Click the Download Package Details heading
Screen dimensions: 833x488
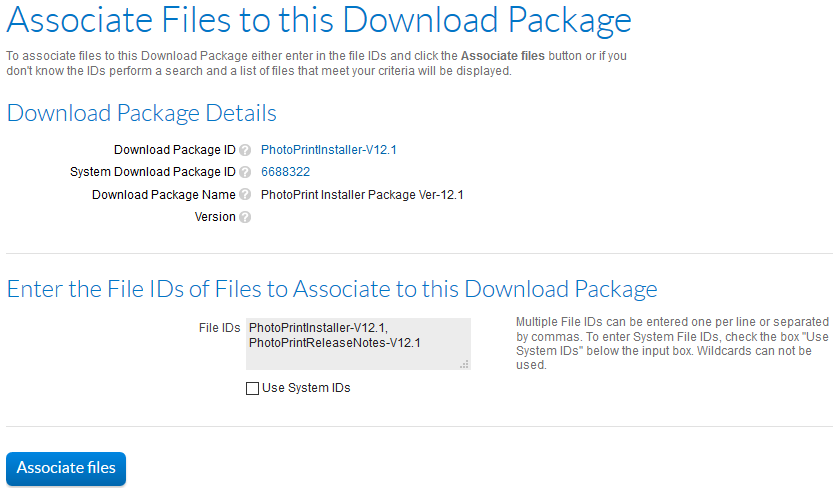point(142,113)
